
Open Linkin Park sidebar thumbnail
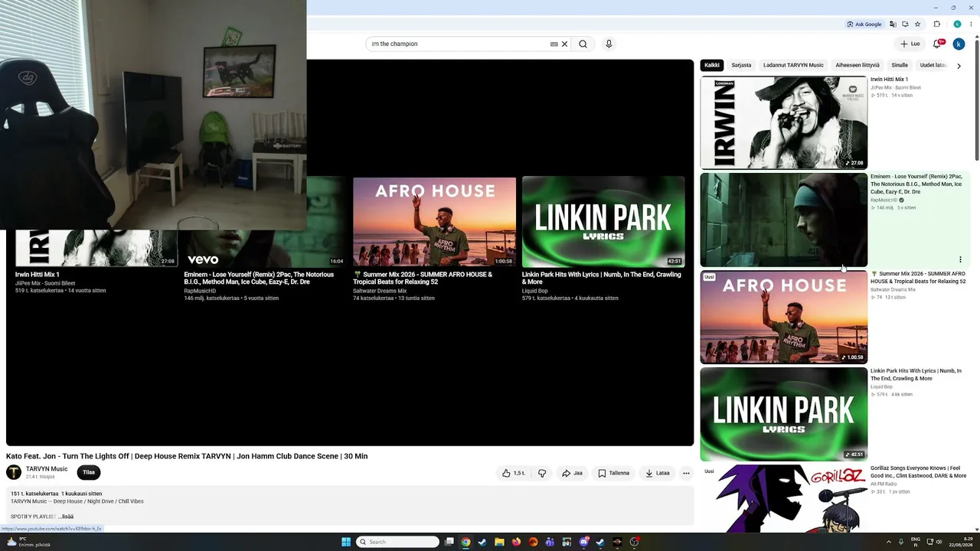coord(784,414)
